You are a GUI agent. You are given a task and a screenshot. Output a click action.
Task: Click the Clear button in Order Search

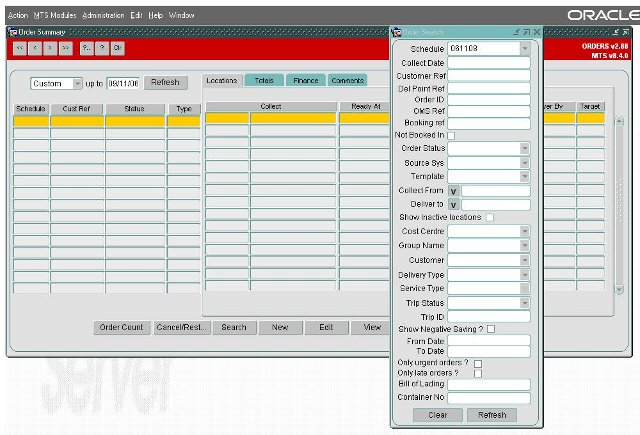pyautogui.click(x=438, y=415)
